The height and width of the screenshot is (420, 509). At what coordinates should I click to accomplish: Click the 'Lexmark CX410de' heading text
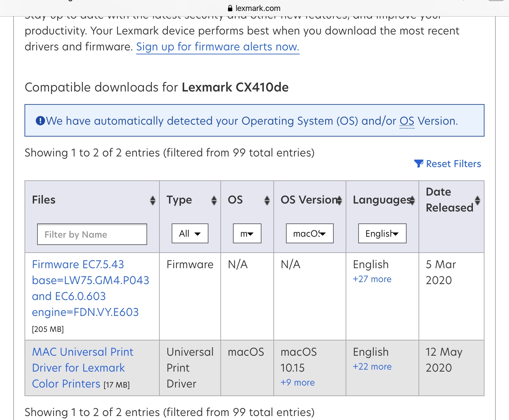[x=235, y=87]
